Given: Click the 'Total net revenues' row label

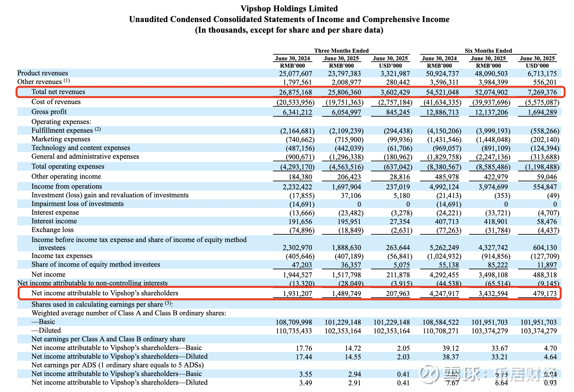Looking at the screenshot, I should point(58,92).
